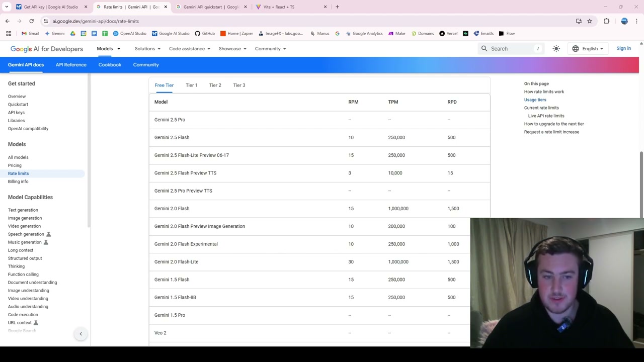Open the Home | Zapier bookmark
Image resolution: width=644 pixels, height=362 pixels.
(x=236, y=34)
